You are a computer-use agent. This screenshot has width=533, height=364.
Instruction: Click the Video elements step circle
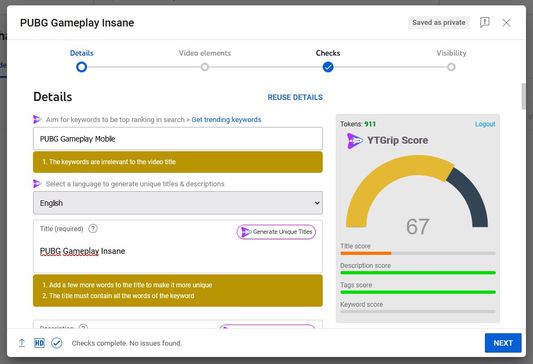[205, 67]
